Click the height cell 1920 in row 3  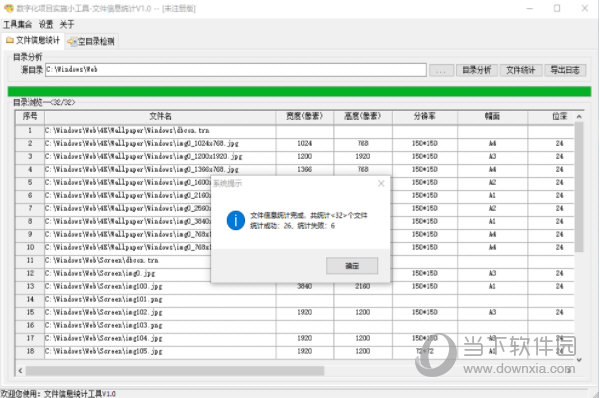tap(363, 157)
